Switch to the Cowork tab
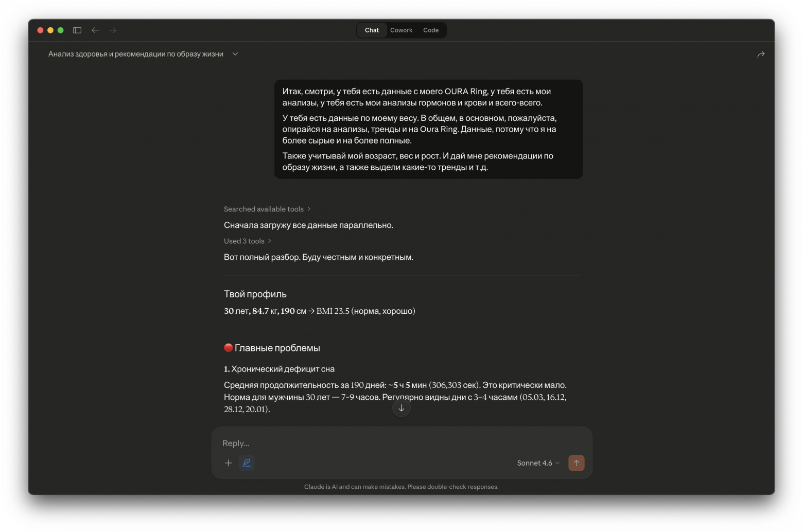Viewport: 803px width, 532px height. (x=401, y=30)
